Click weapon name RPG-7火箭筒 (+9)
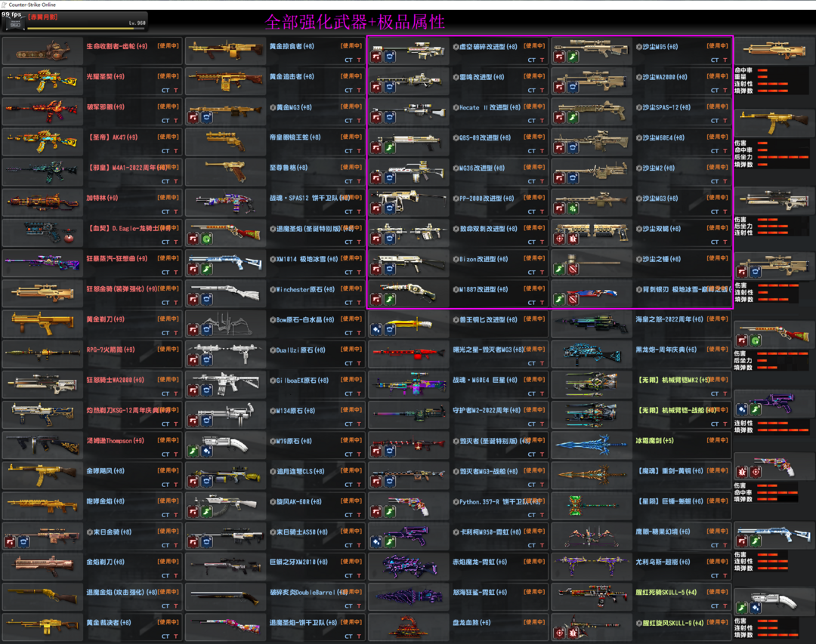Image resolution: width=816 pixels, height=644 pixels. click(x=110, y=350)
